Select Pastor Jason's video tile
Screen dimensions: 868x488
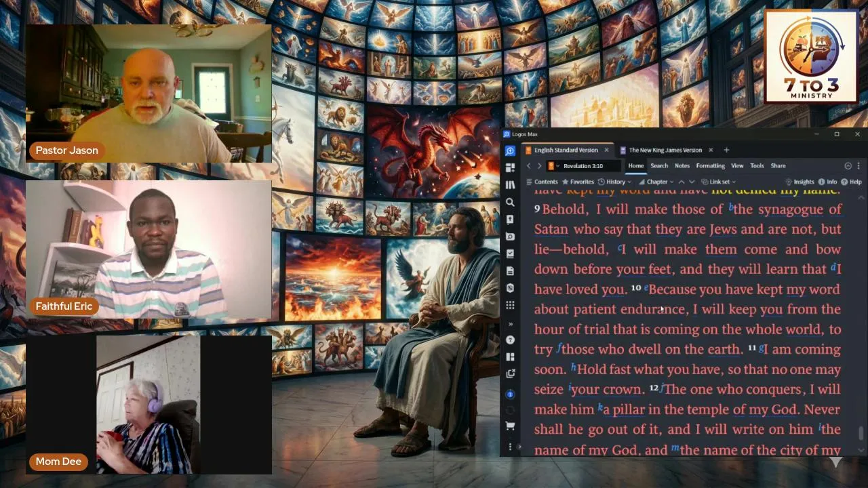(149, 94)
